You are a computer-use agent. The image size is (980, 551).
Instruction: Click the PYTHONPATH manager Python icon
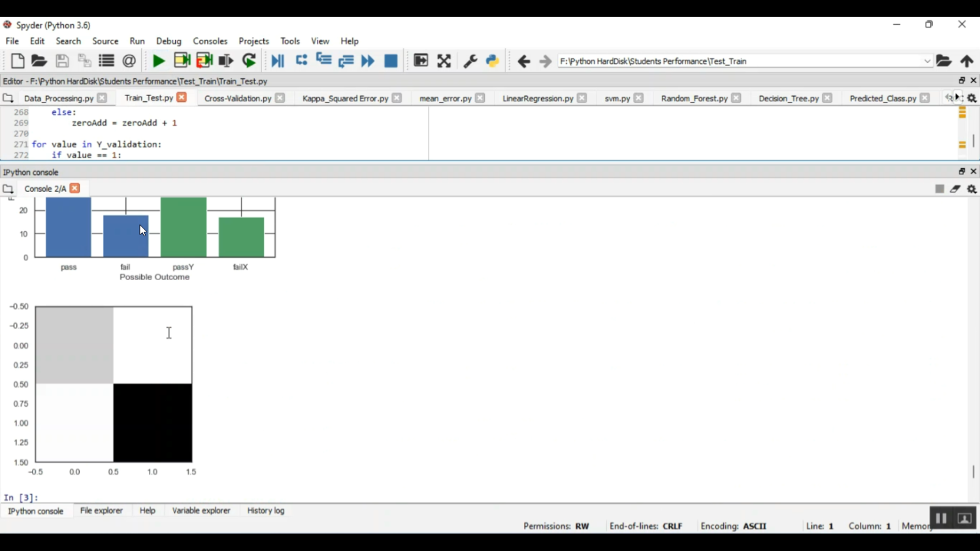pyautogui.click(x=491, y=61)
